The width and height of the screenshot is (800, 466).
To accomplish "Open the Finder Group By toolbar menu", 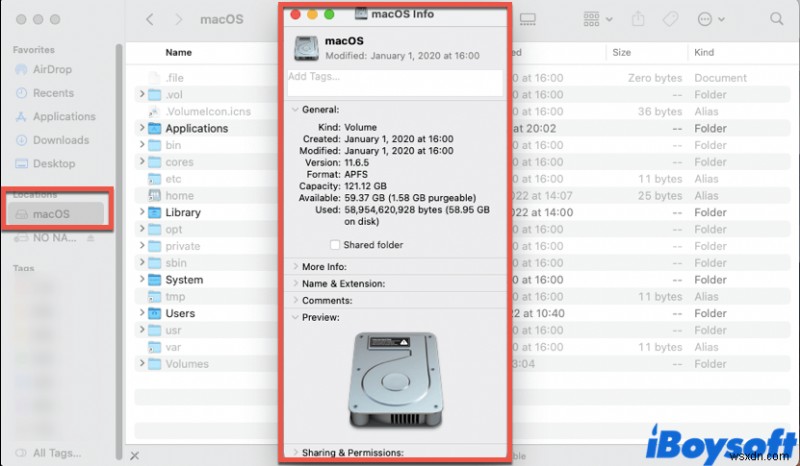I will pyautogui.click(x=597, y=19).
